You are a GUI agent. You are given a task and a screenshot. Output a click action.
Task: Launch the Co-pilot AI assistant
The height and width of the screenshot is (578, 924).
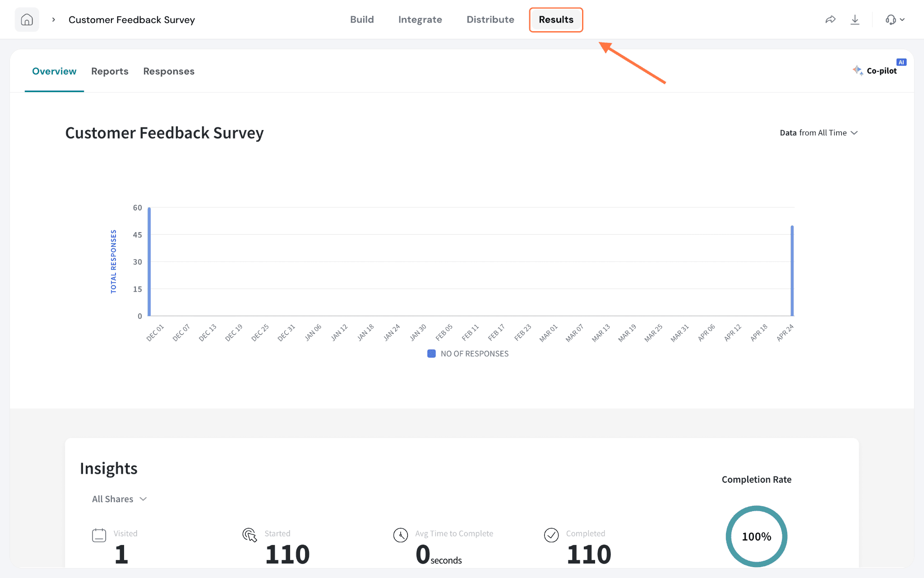(x=879, y=70)
